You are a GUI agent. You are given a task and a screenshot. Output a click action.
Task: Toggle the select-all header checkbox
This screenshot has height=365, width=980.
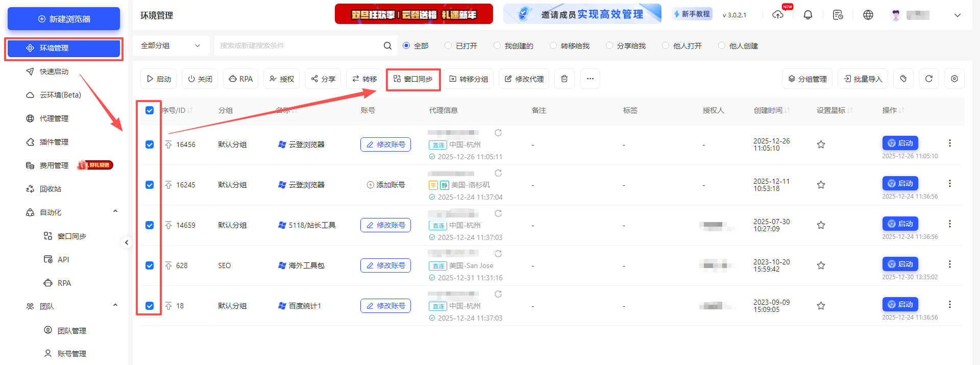pos(150,110)
